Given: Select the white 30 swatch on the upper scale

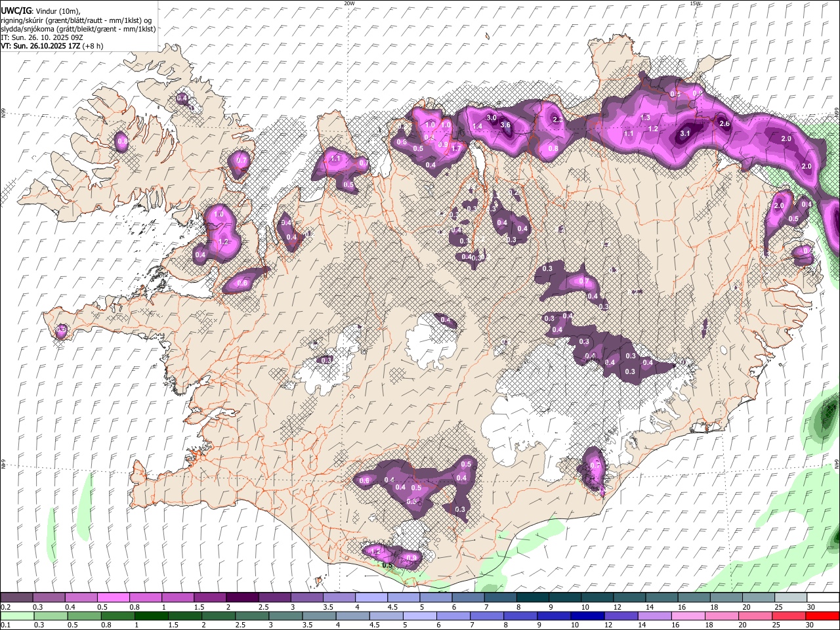Looking at the screenshot, I should [822, 598].
